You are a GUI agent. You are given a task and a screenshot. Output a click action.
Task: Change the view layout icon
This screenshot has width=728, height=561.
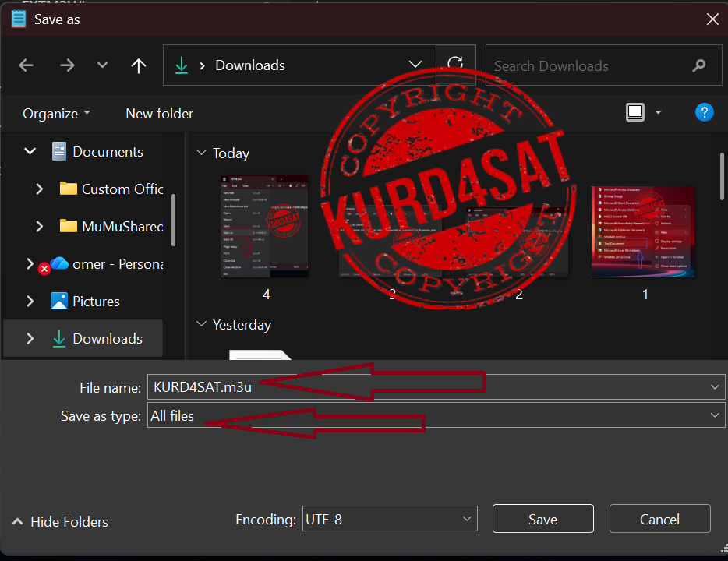635,112
